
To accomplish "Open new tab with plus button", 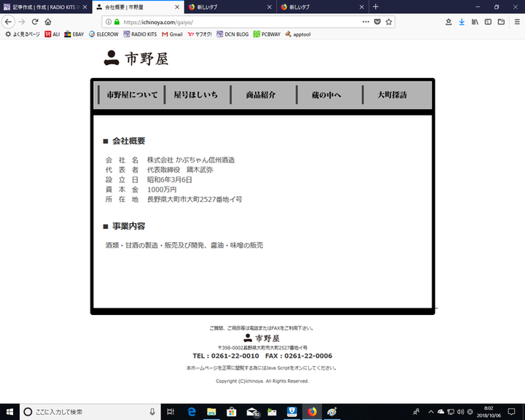I will click(x=376, y=7).
